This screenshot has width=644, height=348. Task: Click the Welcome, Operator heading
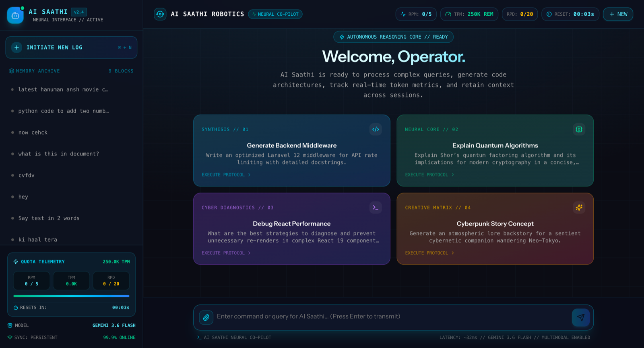point(394,56)
